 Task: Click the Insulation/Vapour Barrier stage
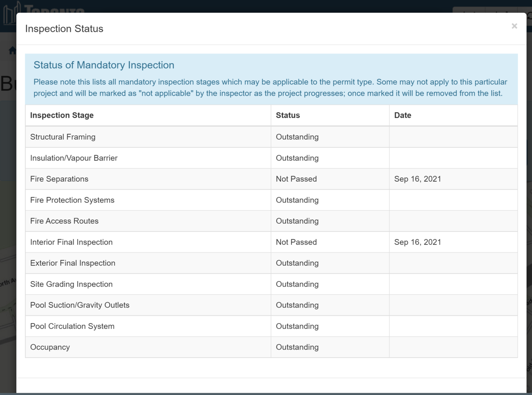point(74,158)
